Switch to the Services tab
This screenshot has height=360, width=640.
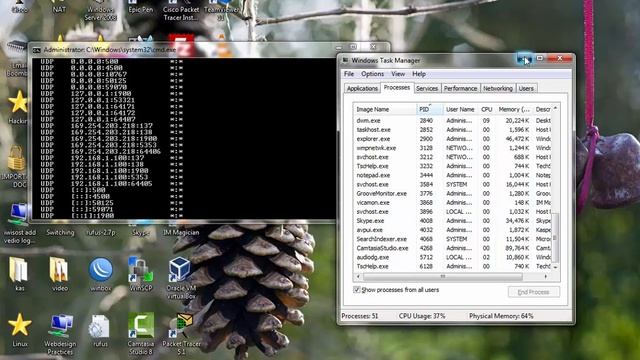(427, 89)
